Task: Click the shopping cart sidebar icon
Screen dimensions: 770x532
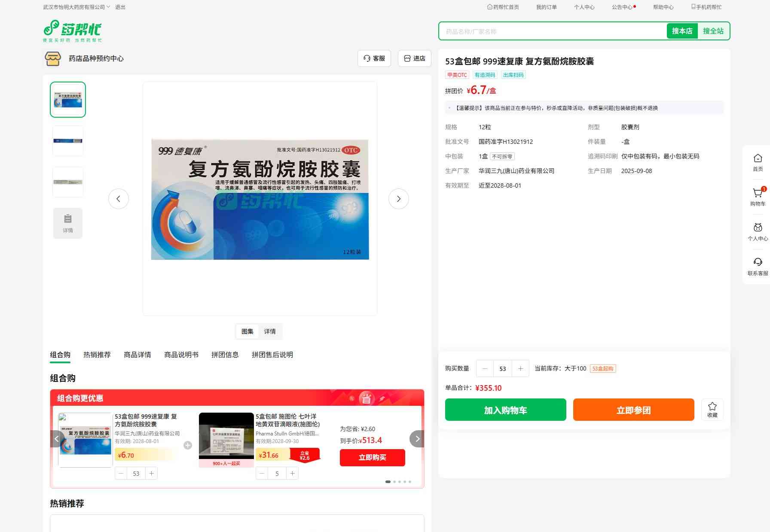Action: click(x=758, y=194)
